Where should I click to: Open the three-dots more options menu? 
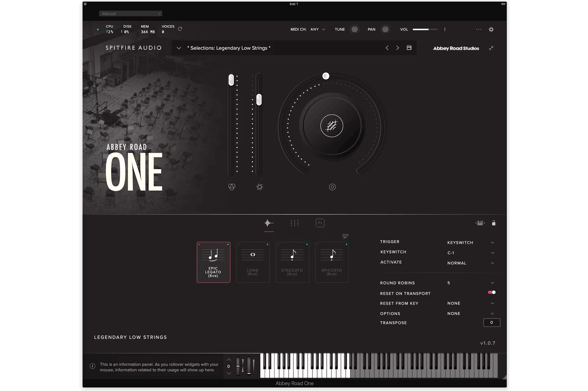pos(478,29)
